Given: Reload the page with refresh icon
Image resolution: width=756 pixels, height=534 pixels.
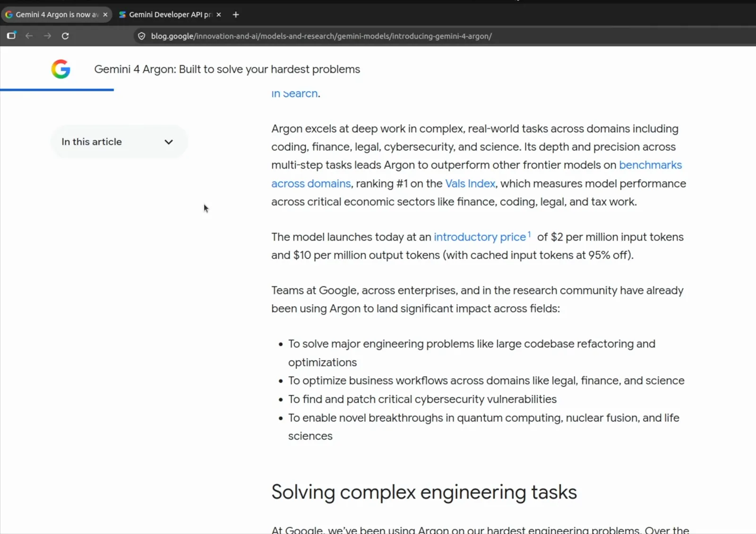Looking at the screenshot, I should [x=65, y=36].
